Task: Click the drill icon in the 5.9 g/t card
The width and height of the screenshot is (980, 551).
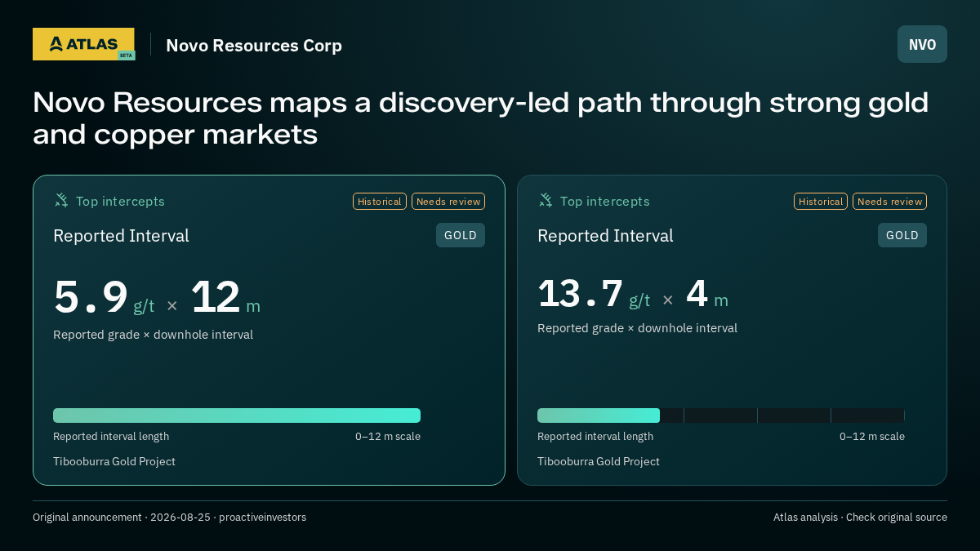Action: click(61, 201)
